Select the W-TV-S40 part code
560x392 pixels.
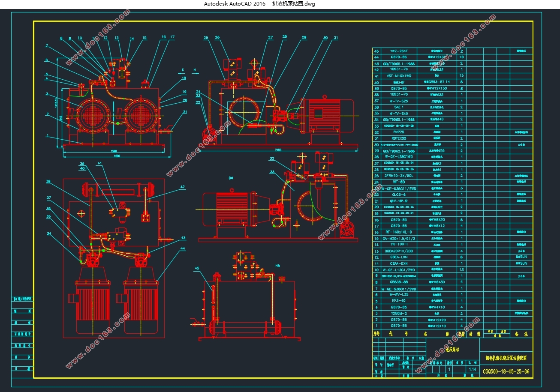(400, 114)
